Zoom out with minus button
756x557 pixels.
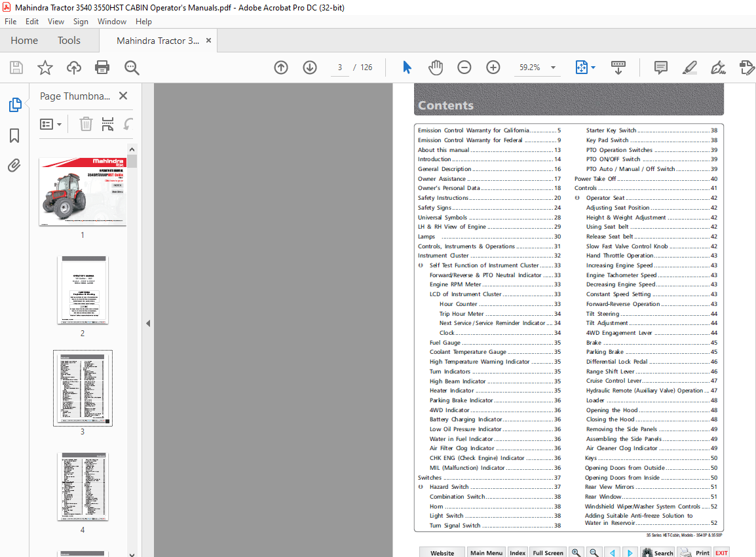(x=464, y=67)
